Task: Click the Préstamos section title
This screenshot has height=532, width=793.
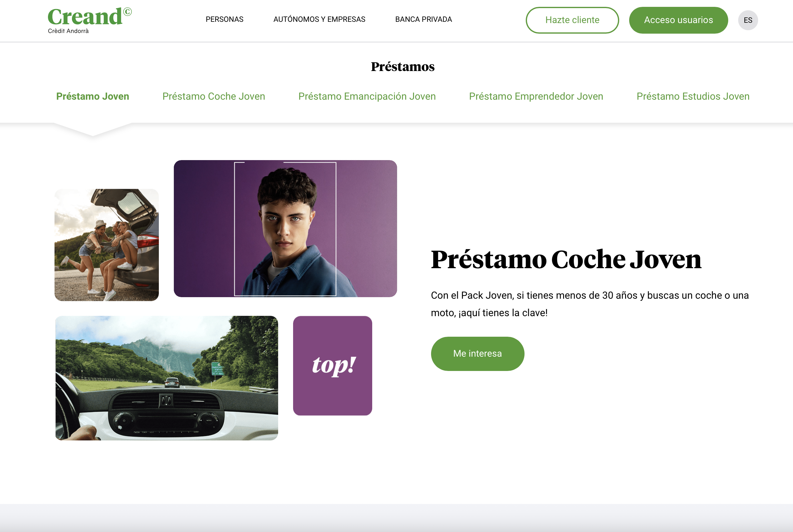Action: pyautogui.click(x=402, y=67)
